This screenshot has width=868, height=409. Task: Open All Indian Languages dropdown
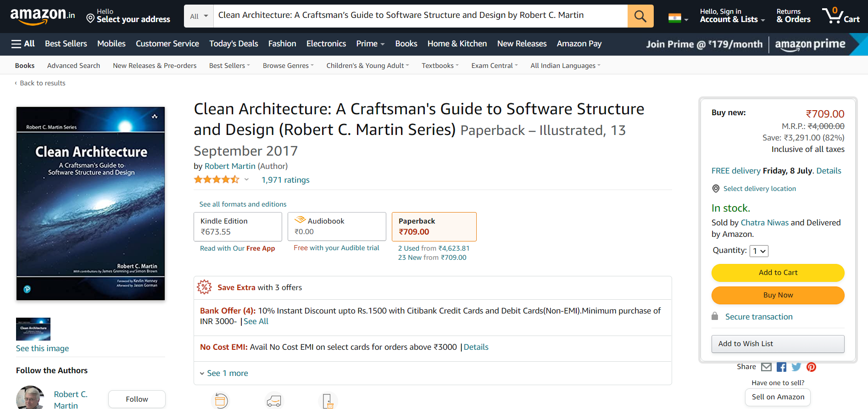pyautogui.click(x=565, y=66)
